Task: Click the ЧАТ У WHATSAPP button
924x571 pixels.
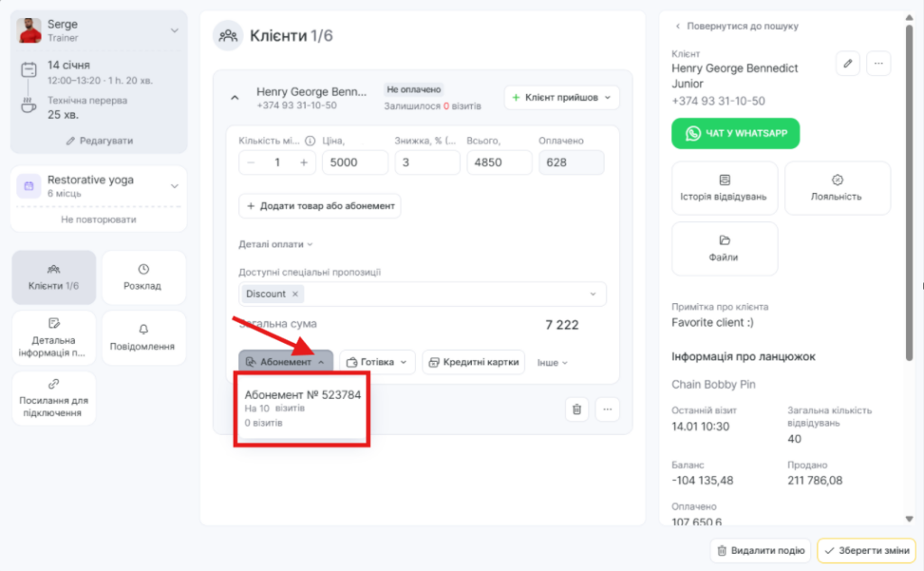Action: (735, 134)
